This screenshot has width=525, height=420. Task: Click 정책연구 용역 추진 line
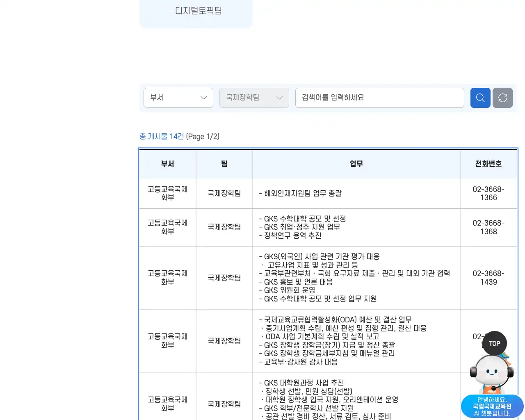(290, 235)
